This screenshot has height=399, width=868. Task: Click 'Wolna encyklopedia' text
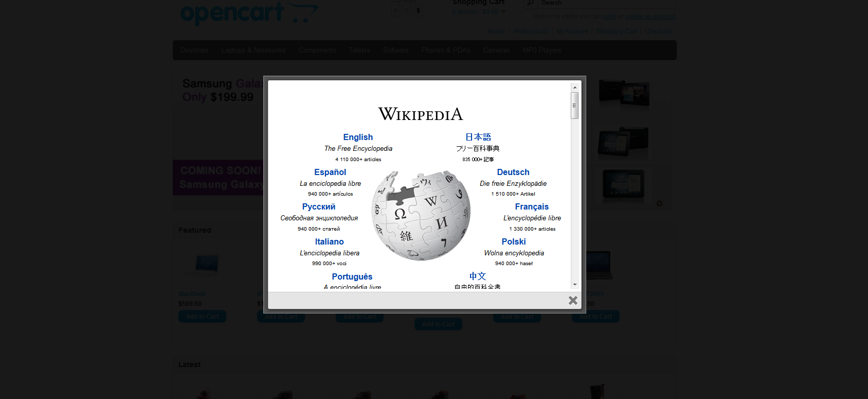pyautogui.click(x=514, y=253)
